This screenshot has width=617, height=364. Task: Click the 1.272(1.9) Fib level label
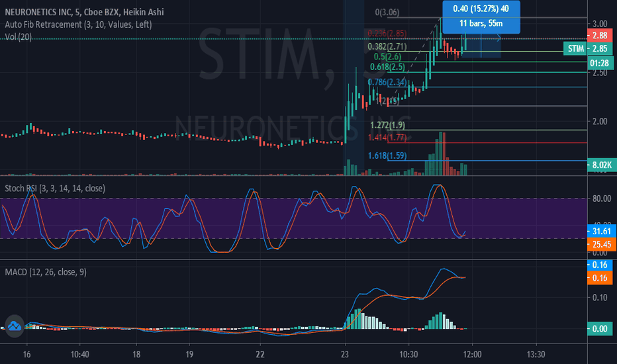[x=387, y=125]
